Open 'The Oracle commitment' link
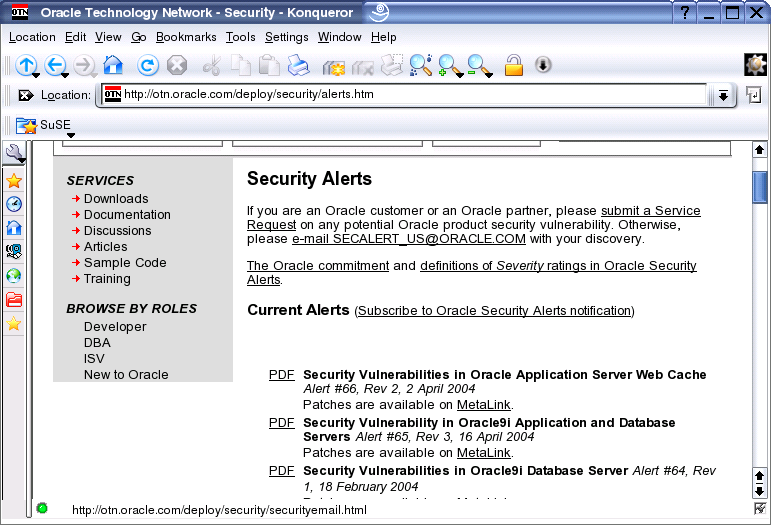The height and width of the screenshot is (525, 771). tap(318, 266)
